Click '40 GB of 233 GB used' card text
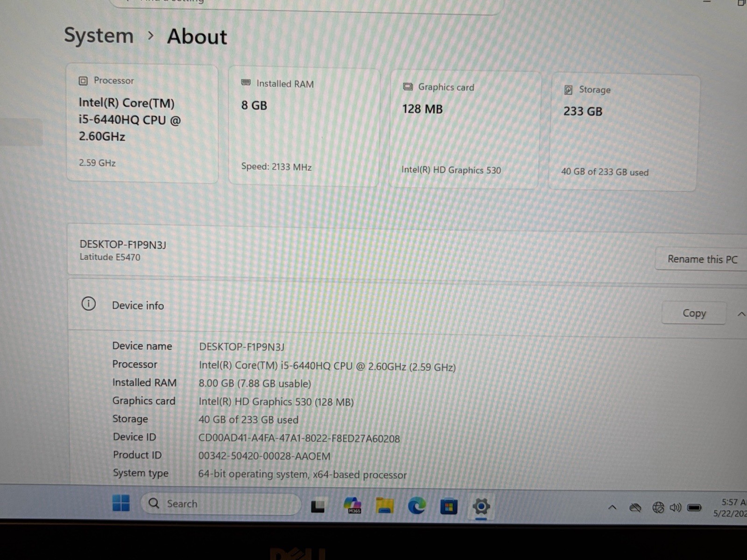This screenshot has width=747, height=560. (605, 172)
